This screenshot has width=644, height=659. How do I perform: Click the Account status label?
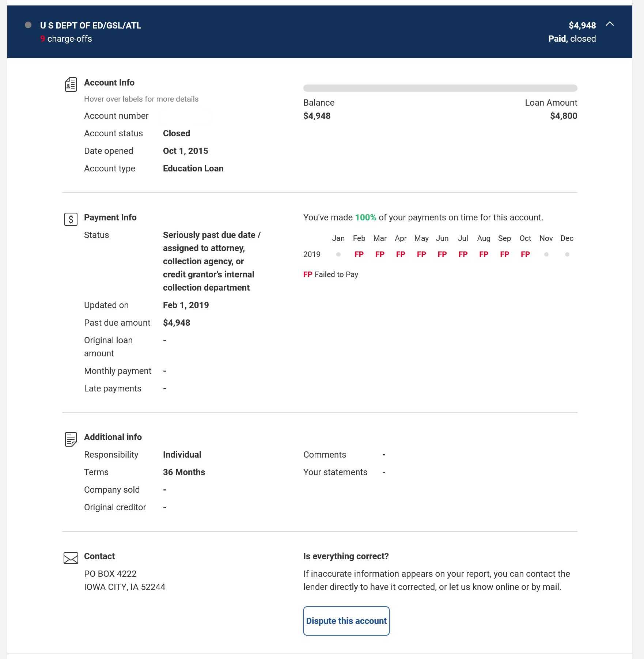[113, 133]
